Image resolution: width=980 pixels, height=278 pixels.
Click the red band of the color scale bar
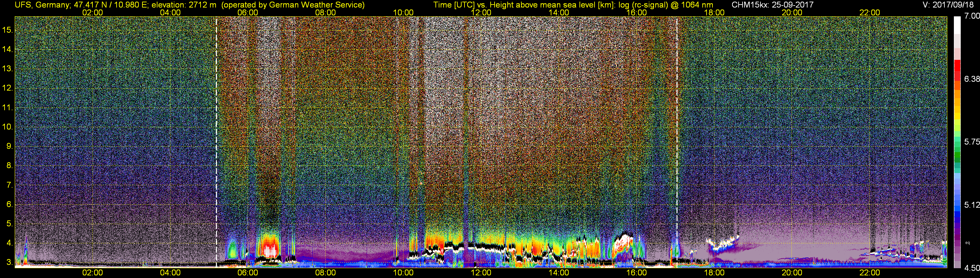[x=957, y=70]
